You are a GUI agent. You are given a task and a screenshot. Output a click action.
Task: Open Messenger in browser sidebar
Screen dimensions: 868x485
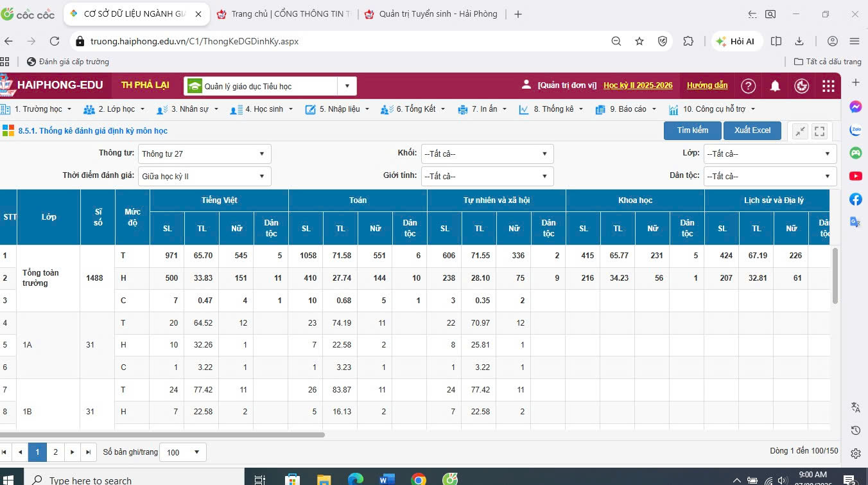point(856,107)
